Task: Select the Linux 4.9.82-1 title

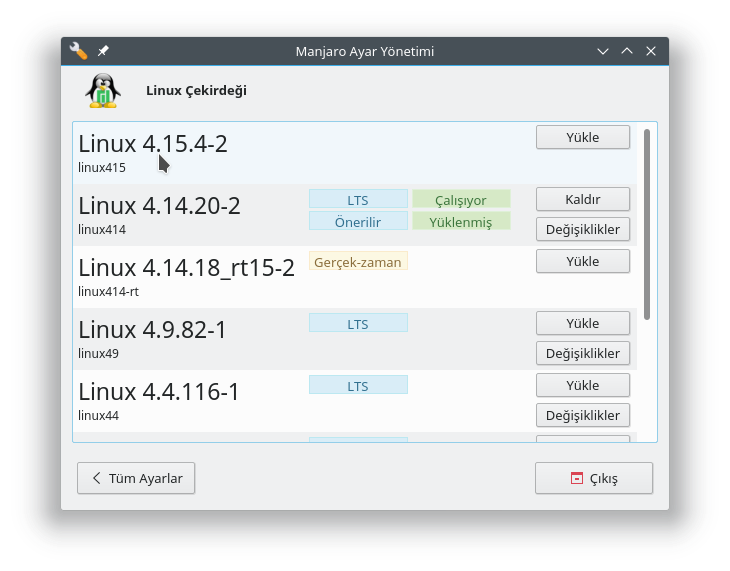Action: (152, 330)
